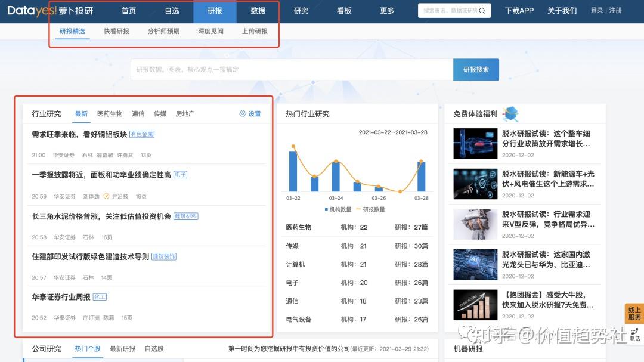Viewport: 644px width, 362px height.
Task: Click author 华安证券 in the 21:00 report
Action: pyautogui.click(x=64, y=155)
